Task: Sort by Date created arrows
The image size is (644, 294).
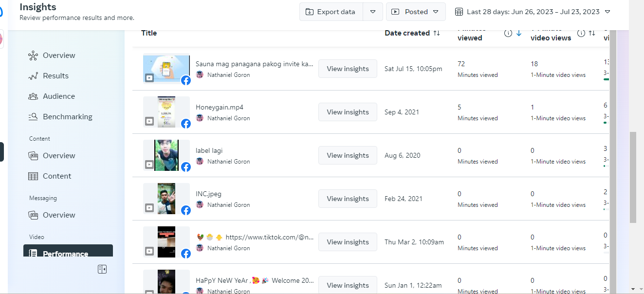Action: tap(437, 33)
